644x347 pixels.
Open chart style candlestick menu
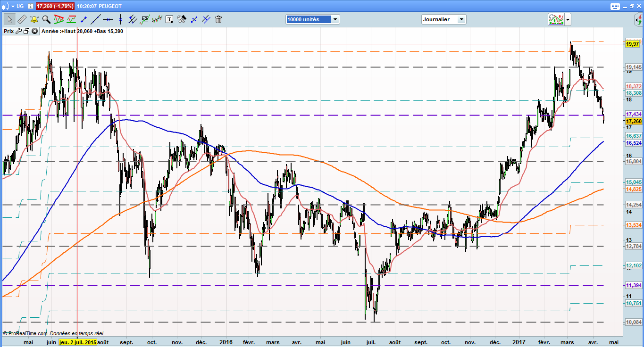pyautogui.click(x=8, y=6)
